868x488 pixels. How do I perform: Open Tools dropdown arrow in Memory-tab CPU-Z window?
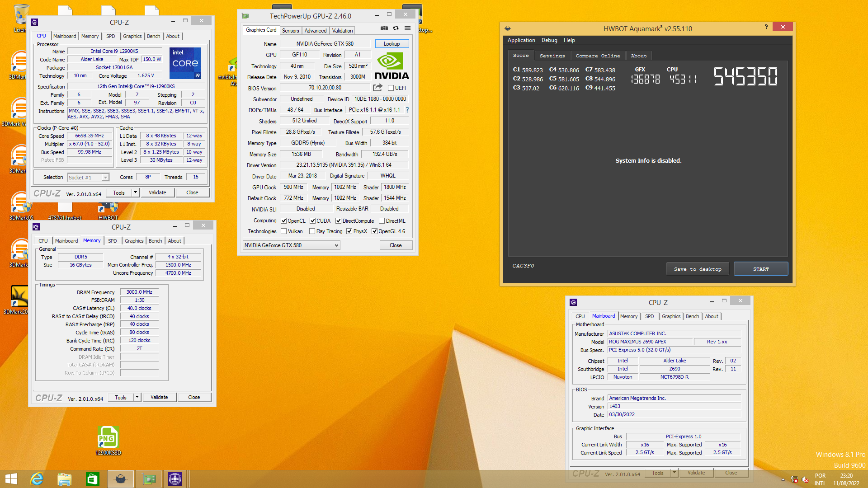click(137, 397)
